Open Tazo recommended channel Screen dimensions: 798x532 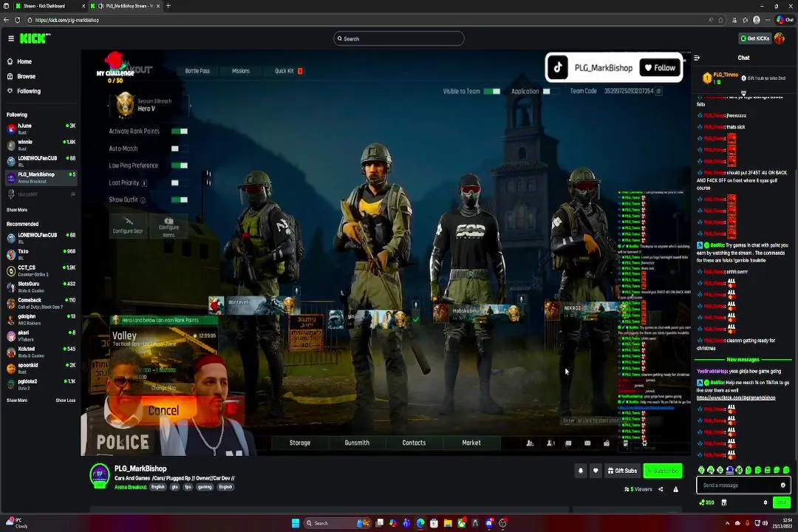click(41, 254)
